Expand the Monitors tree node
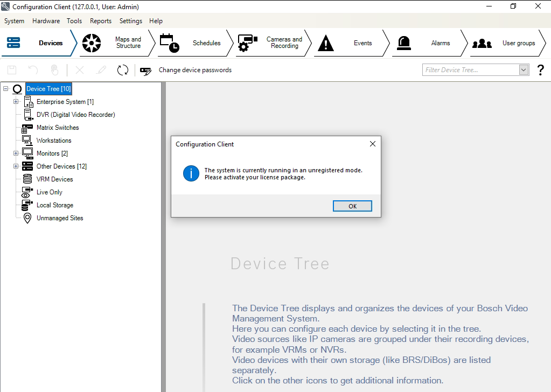The image size is (551, 392). (16, 153)
